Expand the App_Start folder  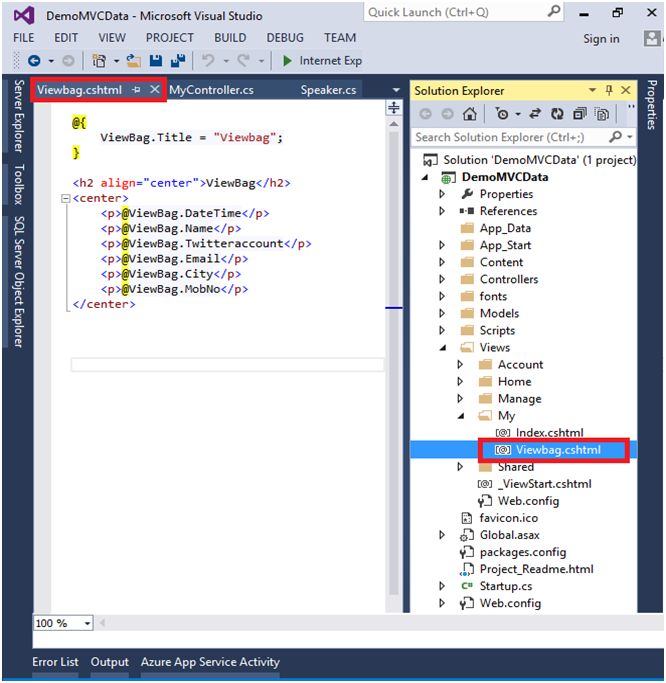click(442, 245)
